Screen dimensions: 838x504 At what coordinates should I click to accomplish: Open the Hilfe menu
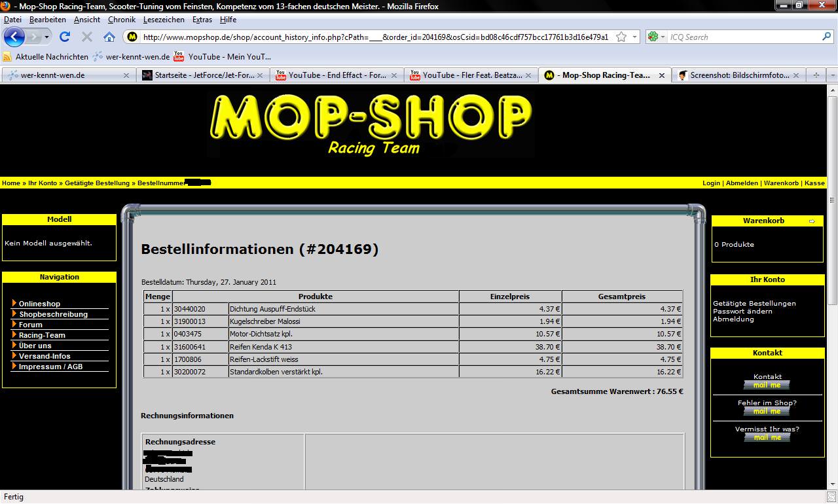pyautogui.click(x=228, y=20)
